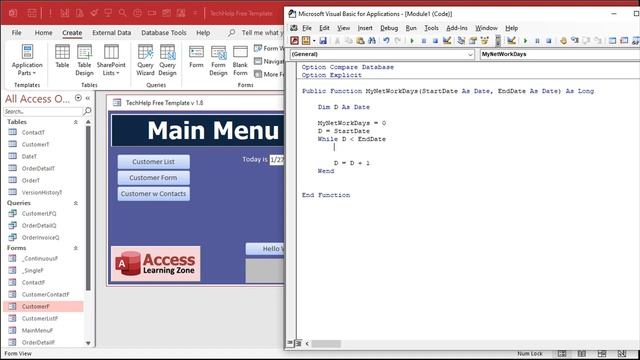
Task: Click the Undo arrow in VBA toolbar
Action: pyautogui.click(x=386, y=40)
